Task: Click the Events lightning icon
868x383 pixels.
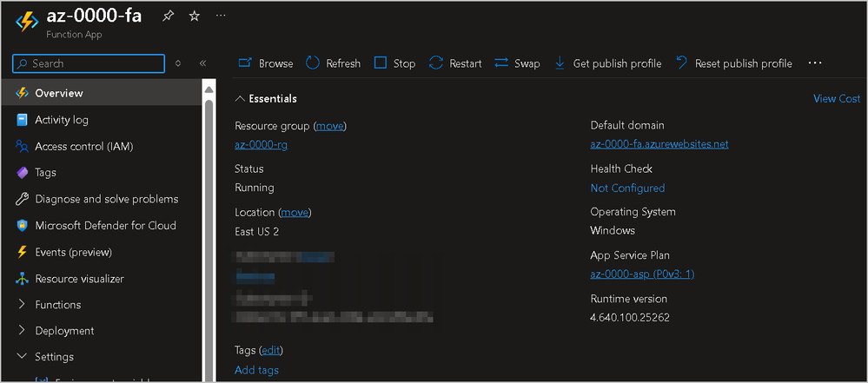Action: pyautogui.click(x=22, y=252)
